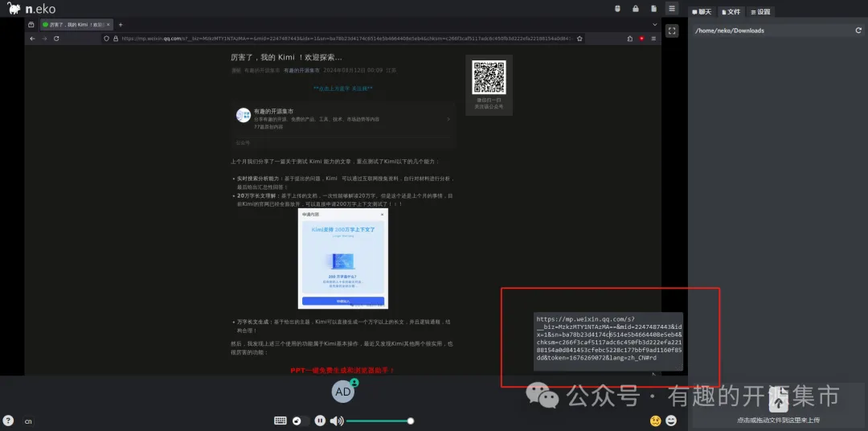The width and height of the screenshot is (868, 431).
Task: Toggle the n.eko side panel hamburger menu
Action: point(671,8)
